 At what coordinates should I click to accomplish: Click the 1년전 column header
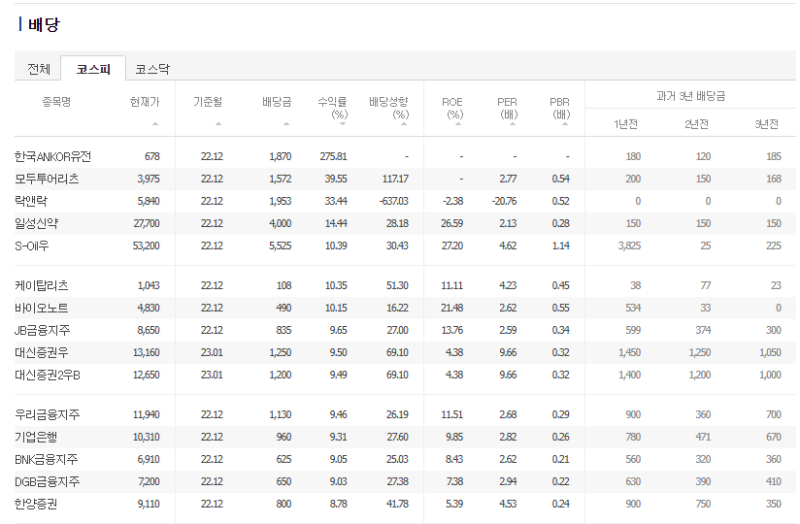pyautogui.click(x=626, y=124)
